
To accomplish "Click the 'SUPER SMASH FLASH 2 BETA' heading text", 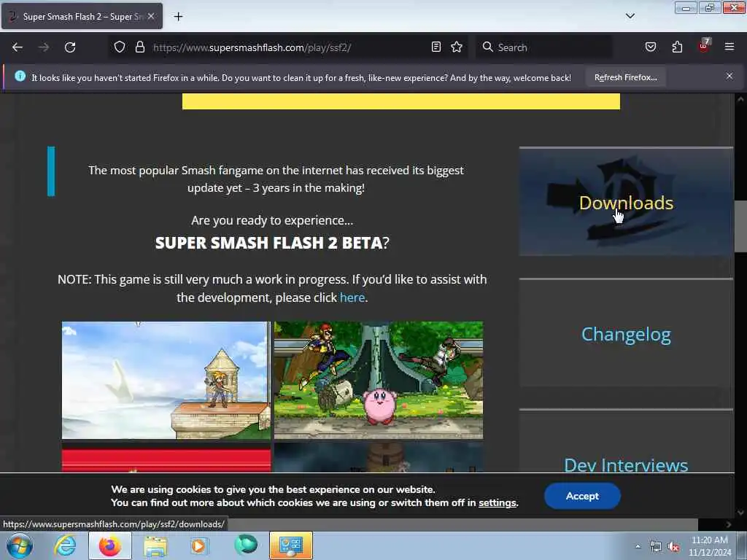I will point(268,243).
